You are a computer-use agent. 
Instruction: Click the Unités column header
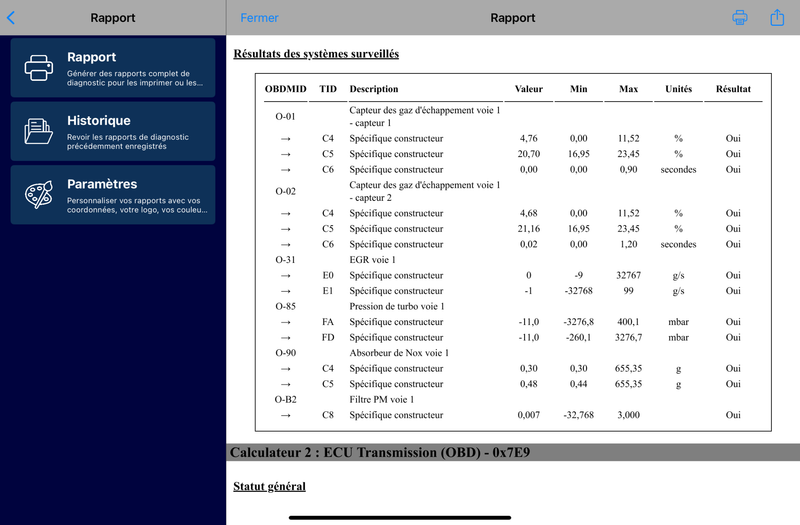click(x=679, y=89)
